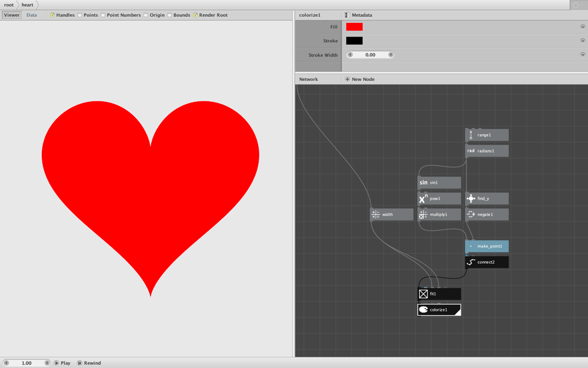This screenshot has height=368, width=588.
Task: Click the colorize1 node name header
Action: pos(310,15)
